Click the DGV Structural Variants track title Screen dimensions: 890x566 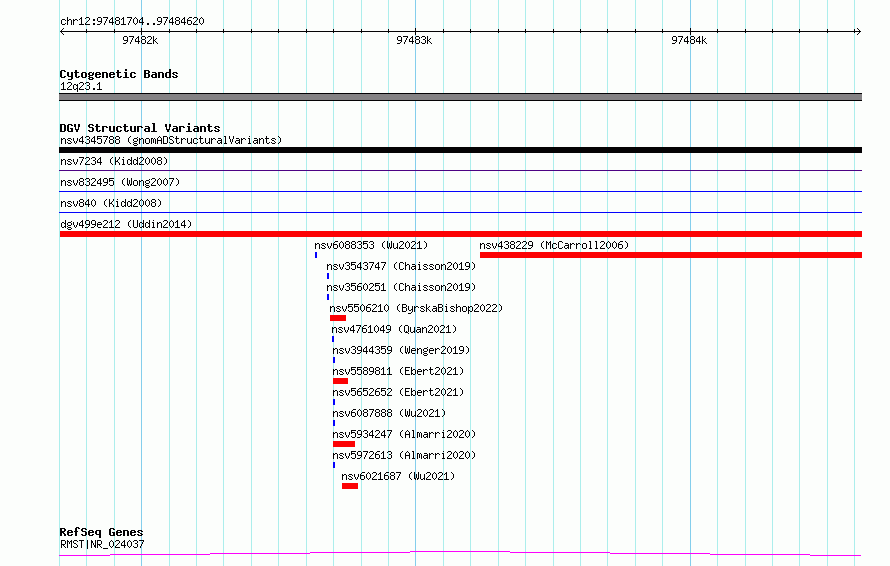point(140,128)
